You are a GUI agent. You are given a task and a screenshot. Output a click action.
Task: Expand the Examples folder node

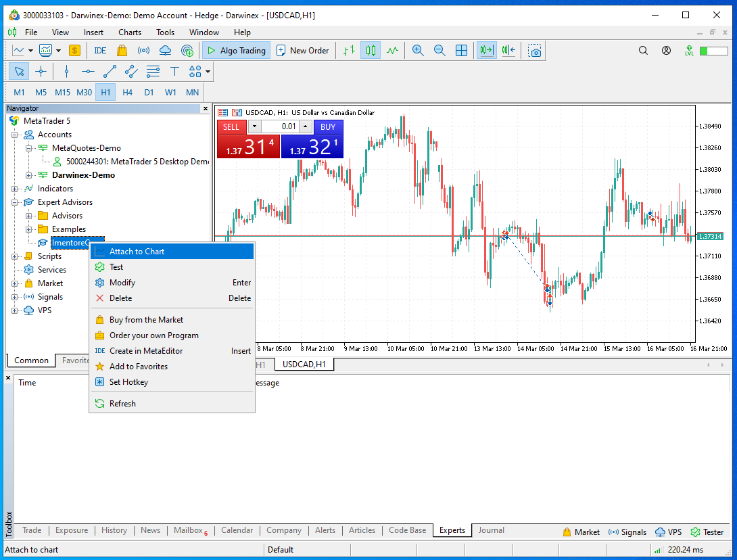click(x=28, y=229)
